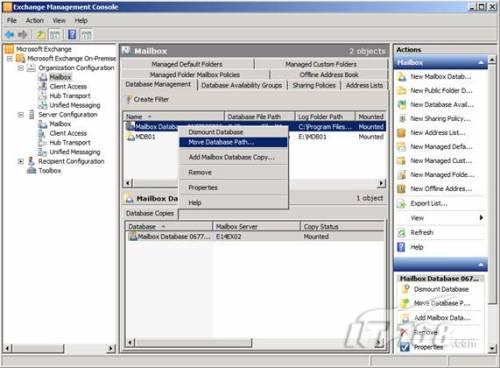
Task: Select Hub Transport under Server Configuration
Action: click(70, 143)
